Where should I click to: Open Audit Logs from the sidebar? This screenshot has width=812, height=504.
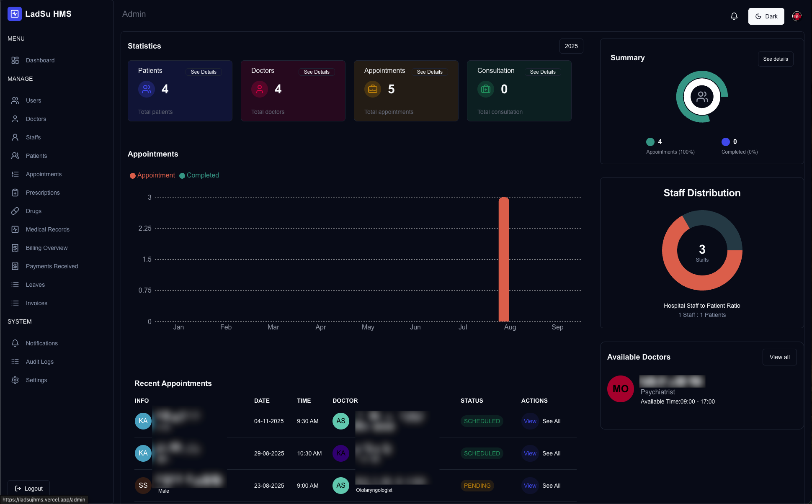[40, 362]
